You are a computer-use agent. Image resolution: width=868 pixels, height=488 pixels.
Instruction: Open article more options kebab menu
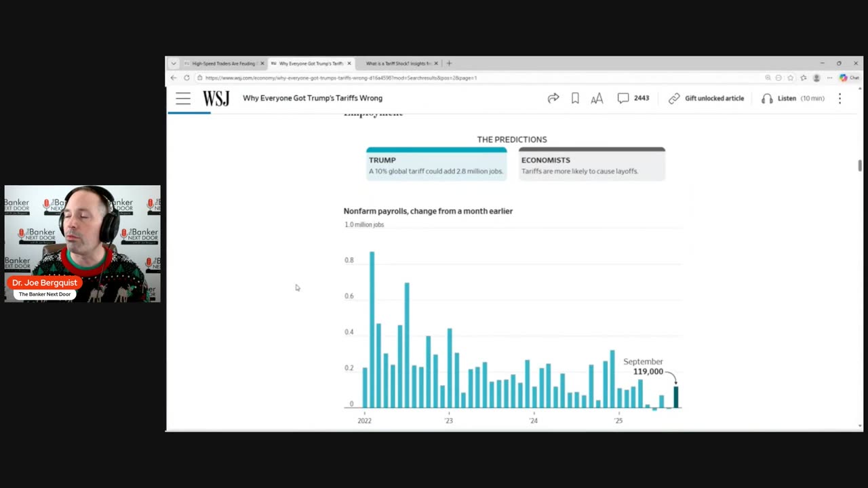[x=840, y=98]
